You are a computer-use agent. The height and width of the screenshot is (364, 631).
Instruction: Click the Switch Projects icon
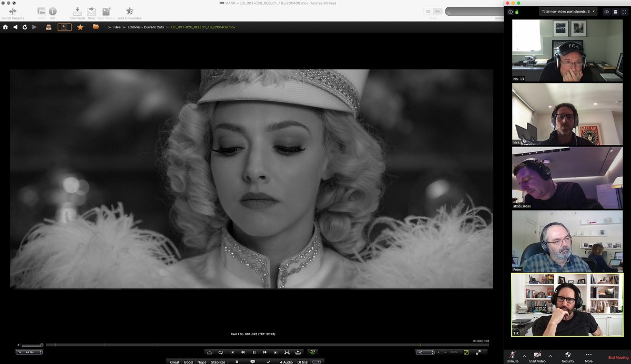point(13,11)
